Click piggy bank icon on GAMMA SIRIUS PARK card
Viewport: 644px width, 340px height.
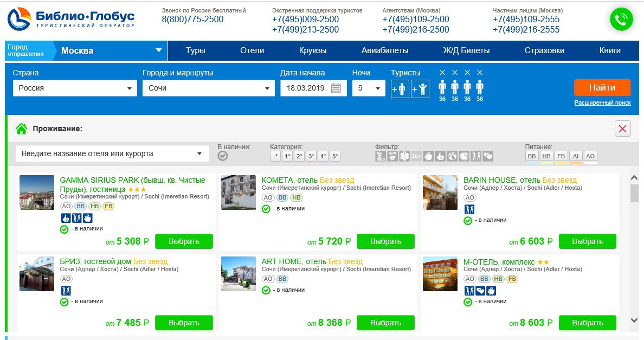point(87,218)
